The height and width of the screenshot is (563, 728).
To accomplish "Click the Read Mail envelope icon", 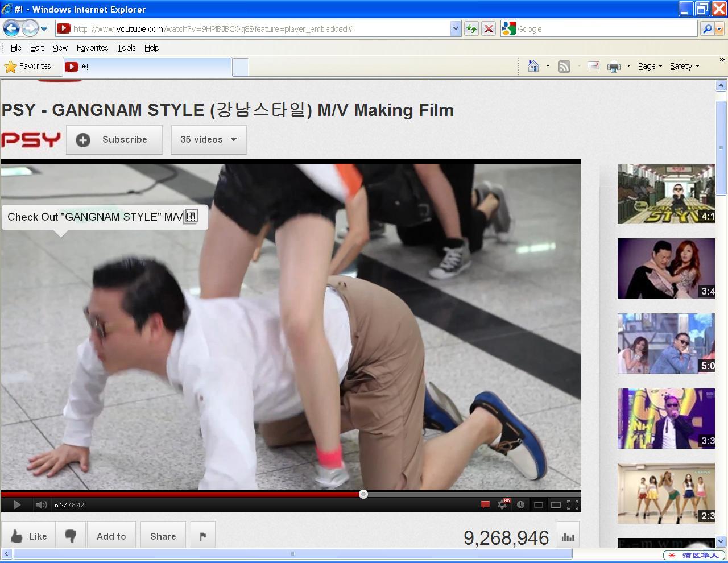I will tap(593, 66).
